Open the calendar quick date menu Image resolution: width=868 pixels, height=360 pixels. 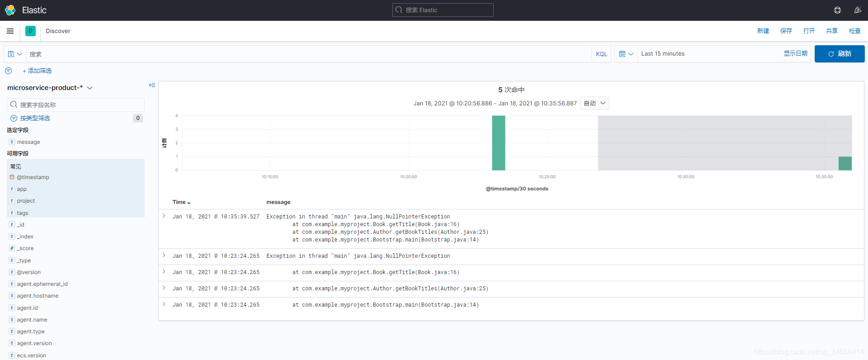click(626, 54)
